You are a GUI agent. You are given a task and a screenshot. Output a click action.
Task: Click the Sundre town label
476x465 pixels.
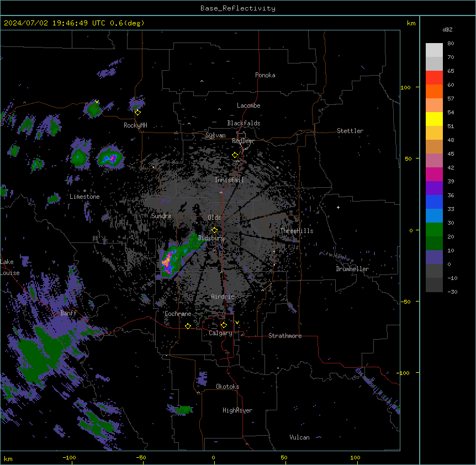(161, 216)
